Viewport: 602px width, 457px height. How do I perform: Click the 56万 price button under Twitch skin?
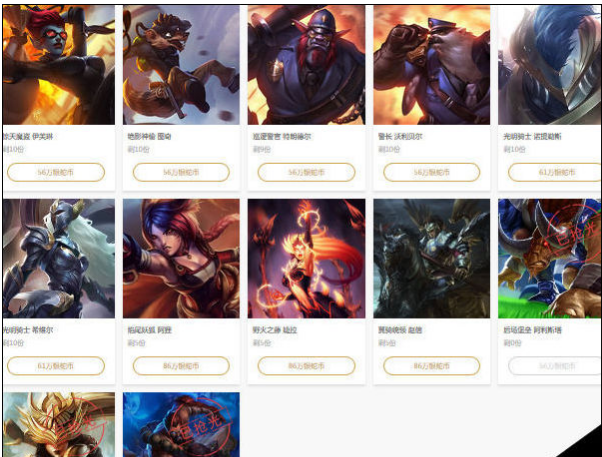[181, 172]
